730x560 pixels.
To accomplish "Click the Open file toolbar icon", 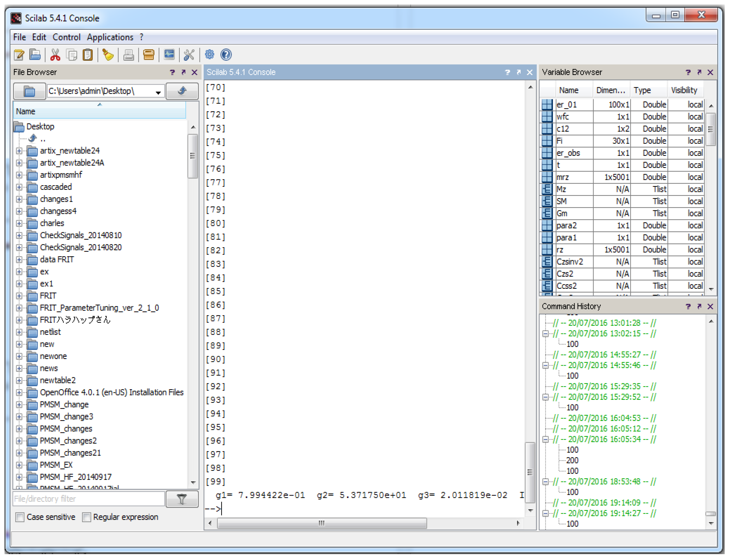I will click(x=35, y=55).
